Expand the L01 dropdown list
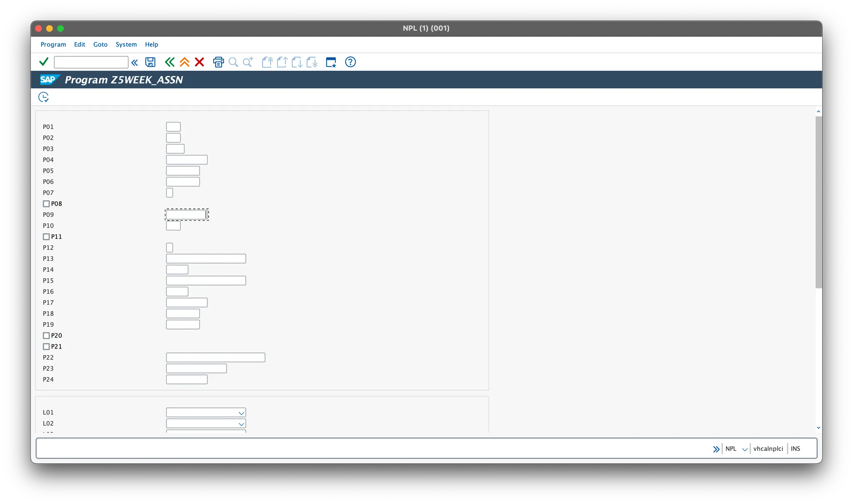 pos(241,413)
